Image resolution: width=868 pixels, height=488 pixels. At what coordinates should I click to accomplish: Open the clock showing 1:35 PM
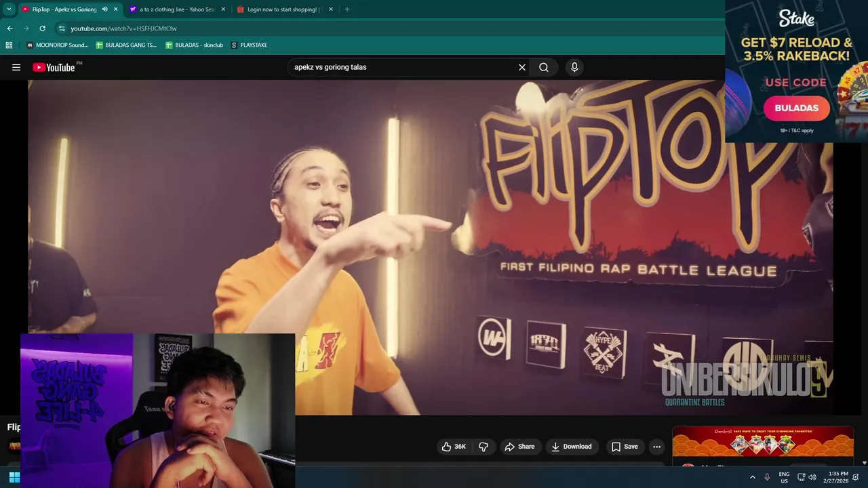tap(835, 477)
